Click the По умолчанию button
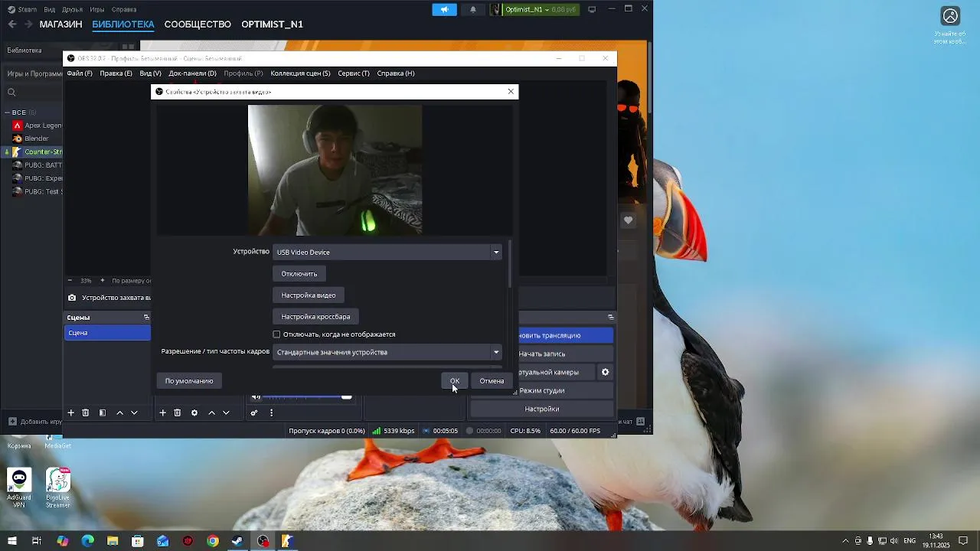Screen dimensions: 980x551 189,380
